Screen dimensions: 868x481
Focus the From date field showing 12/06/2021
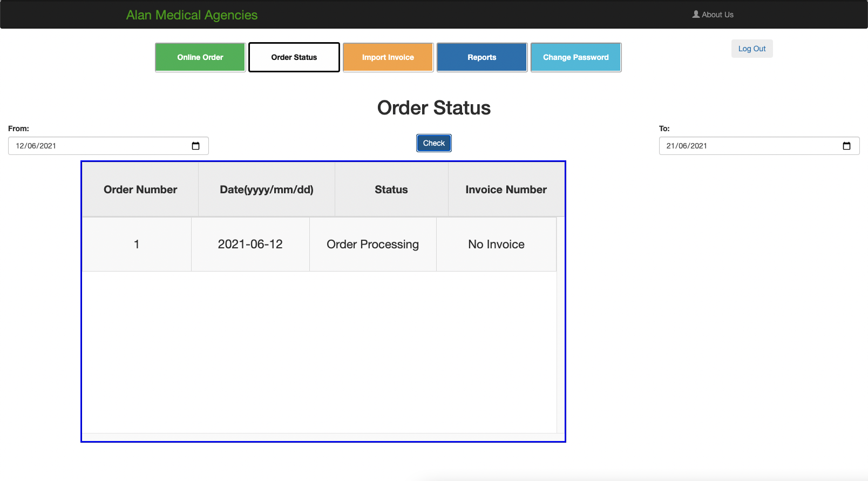tap(97, 146)
